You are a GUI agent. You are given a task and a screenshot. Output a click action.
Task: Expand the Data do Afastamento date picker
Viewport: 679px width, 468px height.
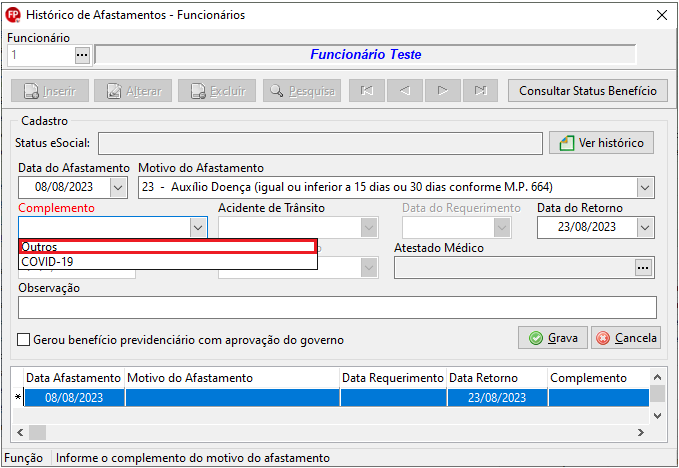tap(119, 187)
